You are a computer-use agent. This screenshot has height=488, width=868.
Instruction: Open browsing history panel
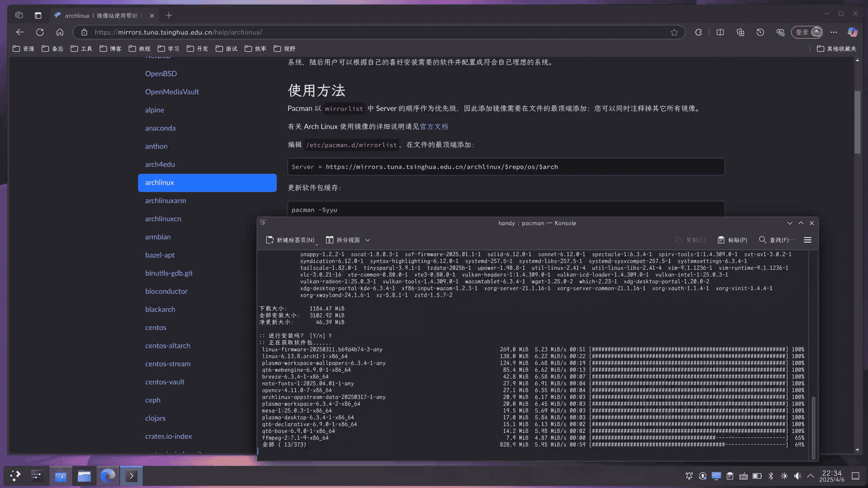click(760, 32)
